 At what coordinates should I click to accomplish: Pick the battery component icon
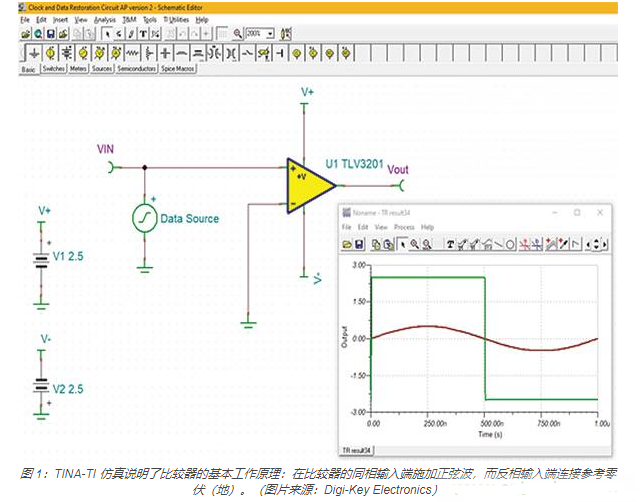pos(66,53)
